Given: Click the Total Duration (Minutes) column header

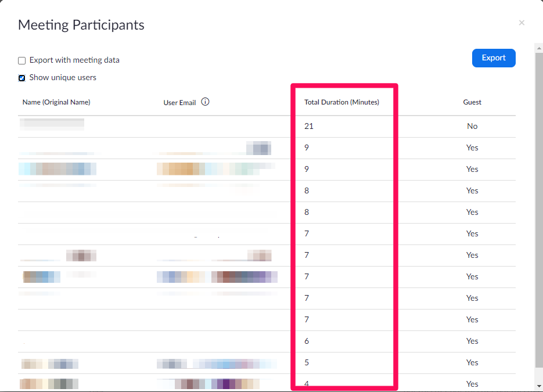Looking at the screenshot, I should coord(341,102).
